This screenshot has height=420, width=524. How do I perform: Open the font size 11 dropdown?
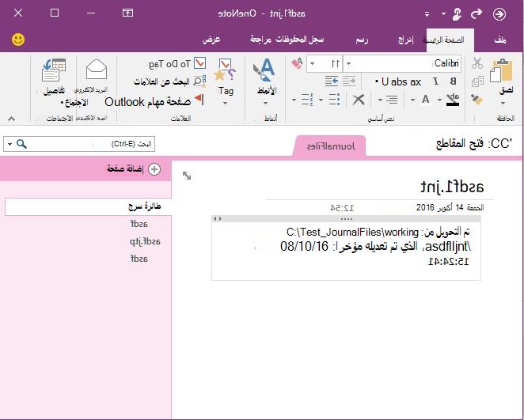click(x=312, y=63)
